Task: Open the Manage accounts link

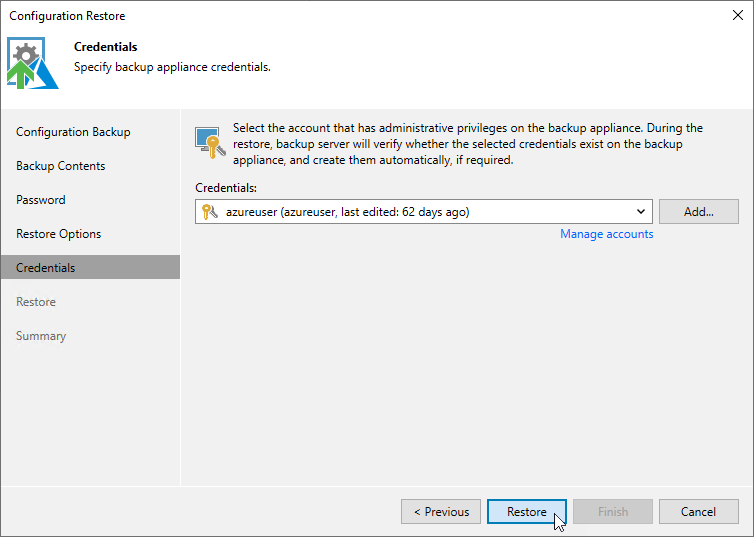Action: [606, 234]
